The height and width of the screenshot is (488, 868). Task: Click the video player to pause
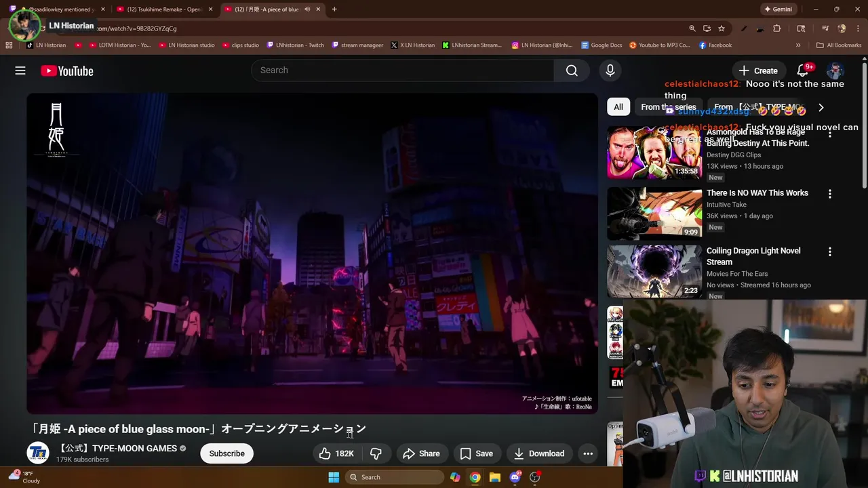(x=312, y=253)
